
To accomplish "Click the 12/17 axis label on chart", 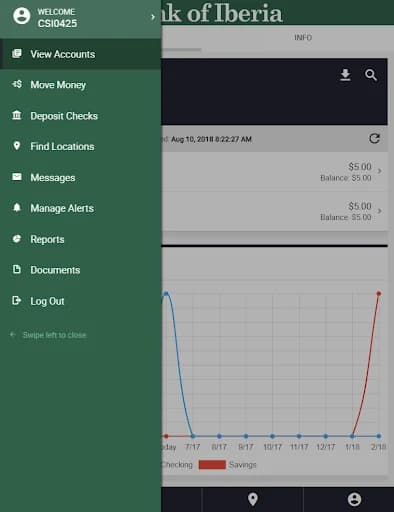I will (326, 447).
